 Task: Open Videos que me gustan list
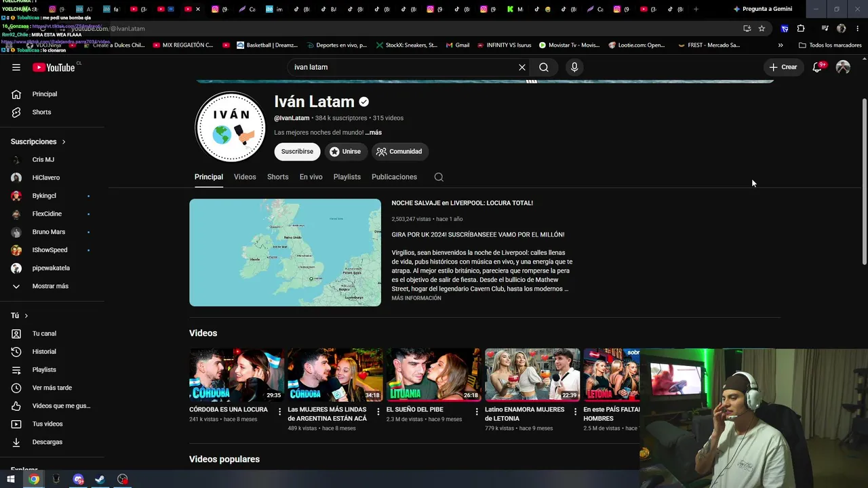(x=61, y=406)
